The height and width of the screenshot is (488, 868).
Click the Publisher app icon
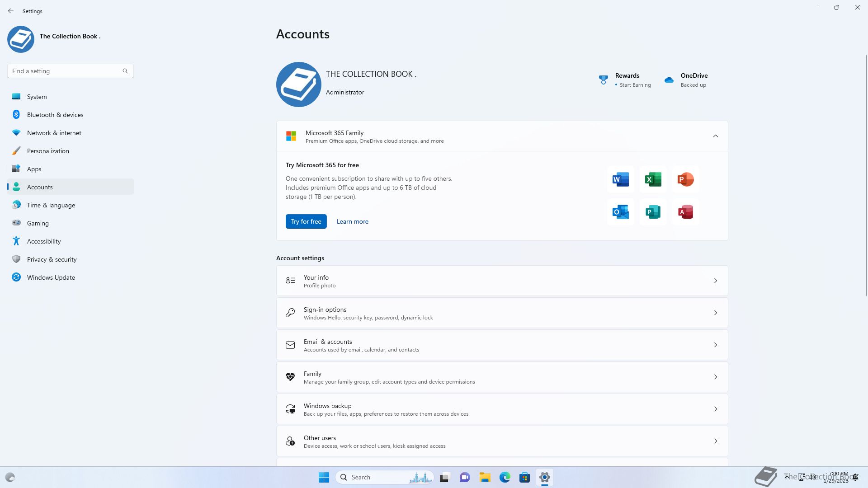[653, 212]
